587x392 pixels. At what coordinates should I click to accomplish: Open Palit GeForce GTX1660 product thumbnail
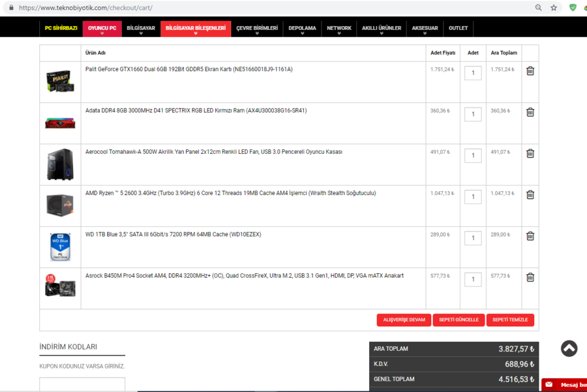(60, 81)
